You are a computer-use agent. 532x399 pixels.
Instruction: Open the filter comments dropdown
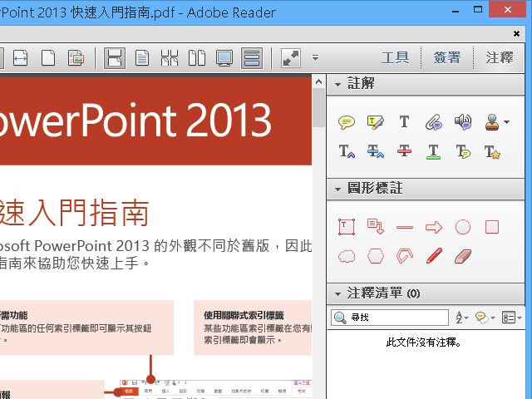[485, 318]
